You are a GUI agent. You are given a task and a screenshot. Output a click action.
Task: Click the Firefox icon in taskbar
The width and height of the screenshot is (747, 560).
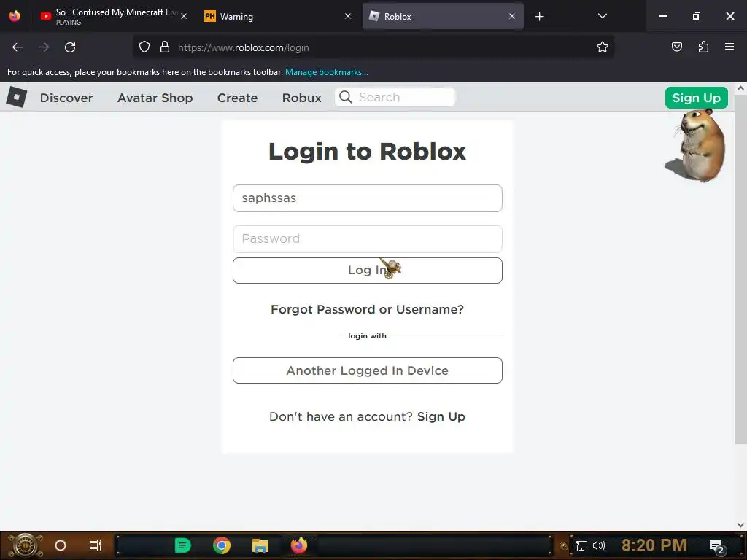tap(299, 545)
